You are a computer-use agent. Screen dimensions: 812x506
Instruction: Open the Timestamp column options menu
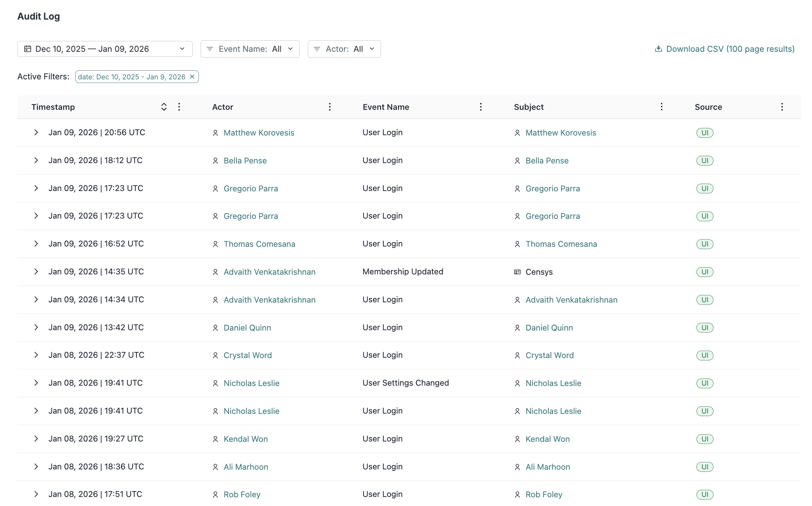click(179, 107)
